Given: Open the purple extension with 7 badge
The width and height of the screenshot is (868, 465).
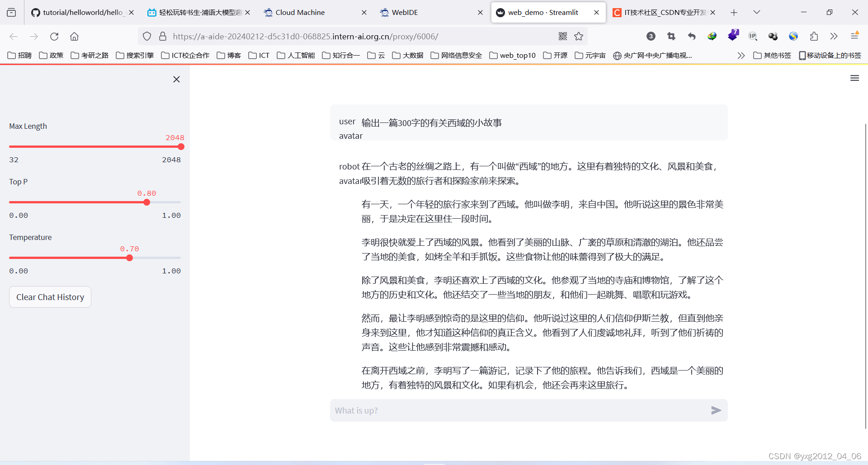Looking at the screenshot, I should 733,35.
